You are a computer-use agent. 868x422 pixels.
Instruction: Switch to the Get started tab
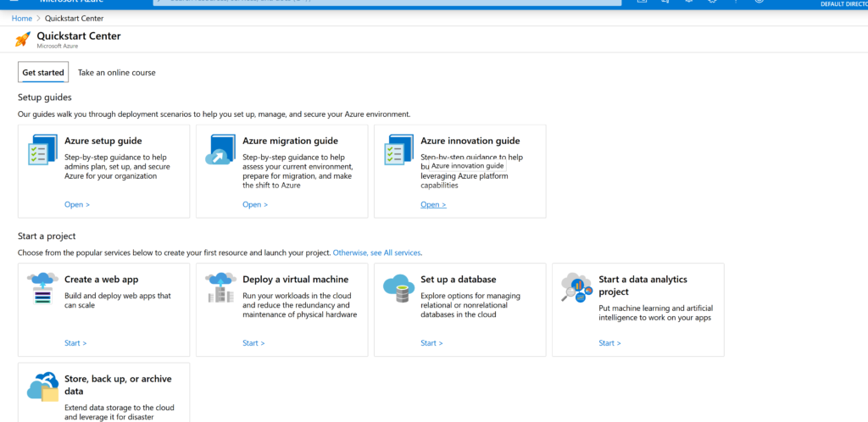click(x=43, y=73)
